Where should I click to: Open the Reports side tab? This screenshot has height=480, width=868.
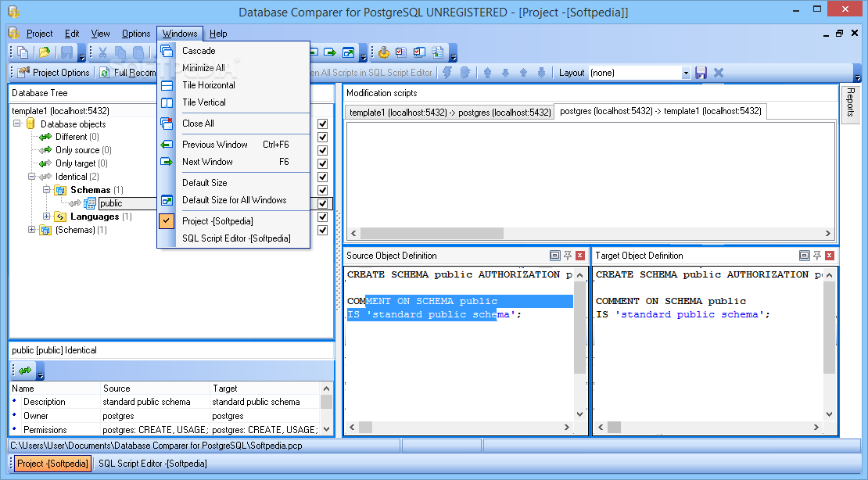(x=851, y=103)
